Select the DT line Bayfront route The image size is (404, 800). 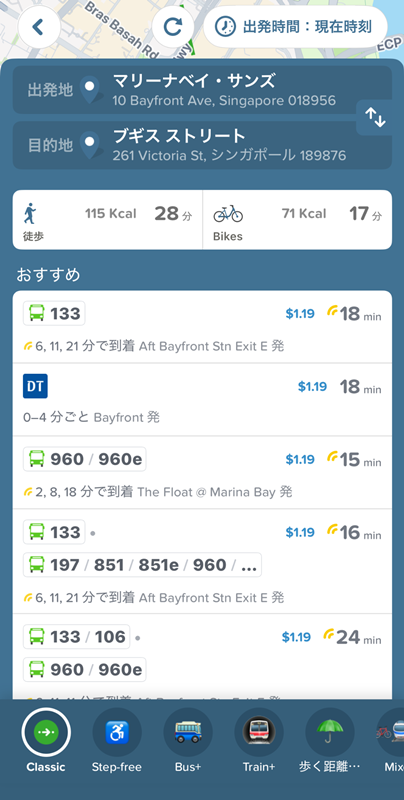[x=202, y=400]
